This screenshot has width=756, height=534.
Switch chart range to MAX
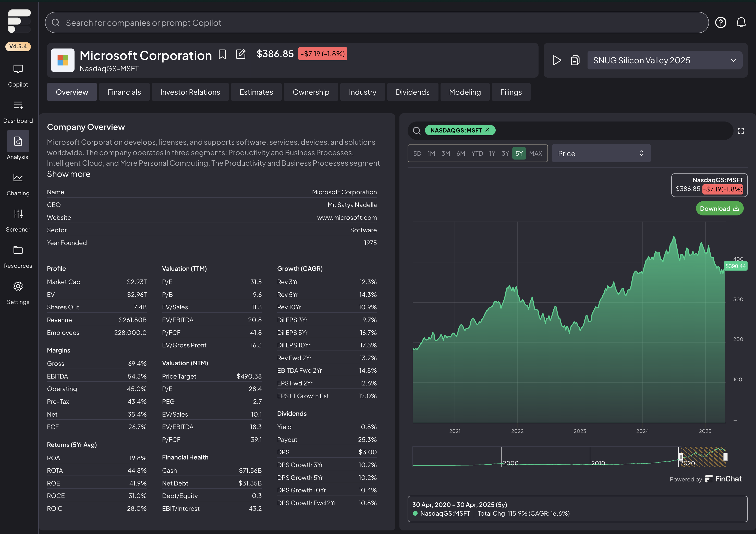(535, 153)
